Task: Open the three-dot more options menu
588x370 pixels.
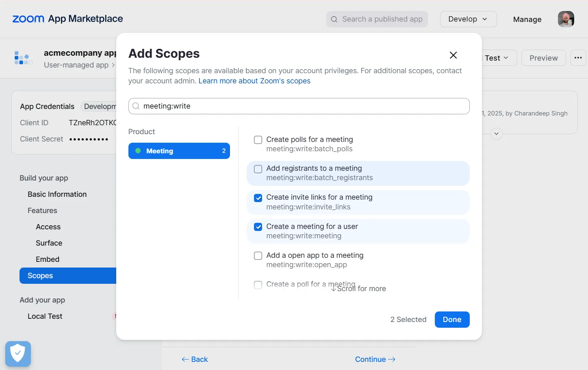Action: (578, 58)
